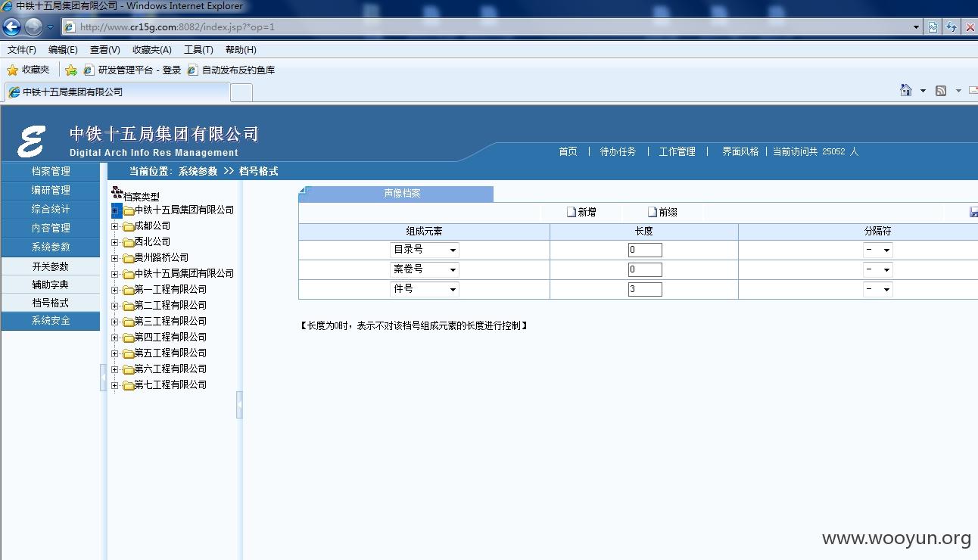
Task: Open the 件号 element dropdown
Action: (425, 289)
